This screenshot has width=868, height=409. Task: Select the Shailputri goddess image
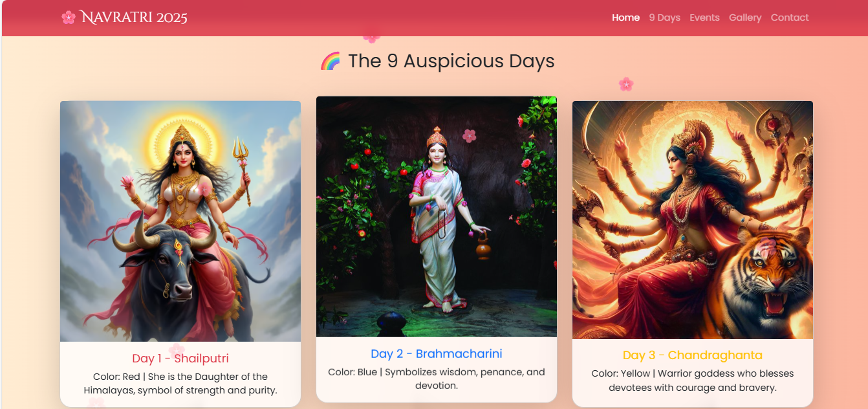pyautogui.click(x=180, y=221)
